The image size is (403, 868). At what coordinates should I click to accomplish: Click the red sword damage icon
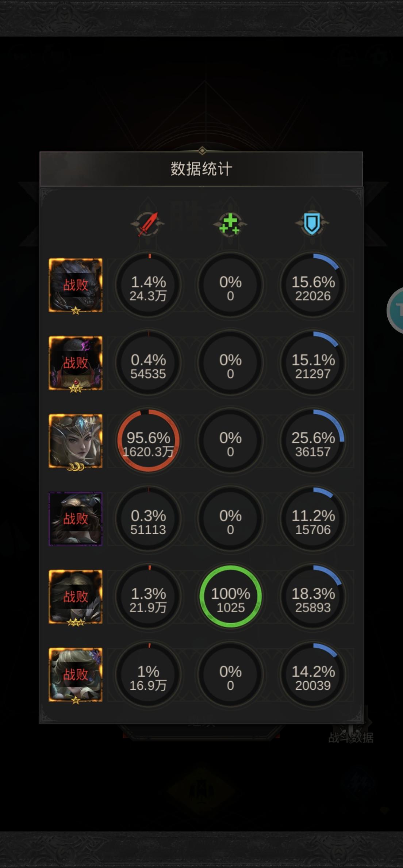[147, 224]
